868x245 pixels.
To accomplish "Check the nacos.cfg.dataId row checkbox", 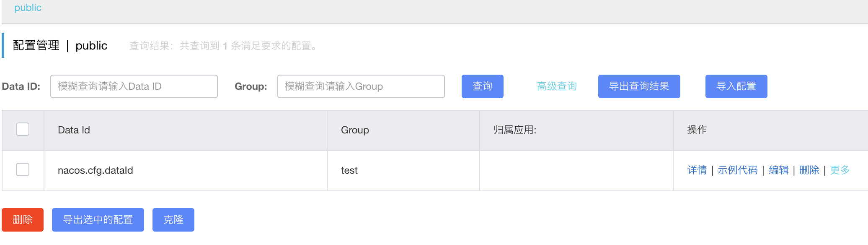I will [23, 169].
